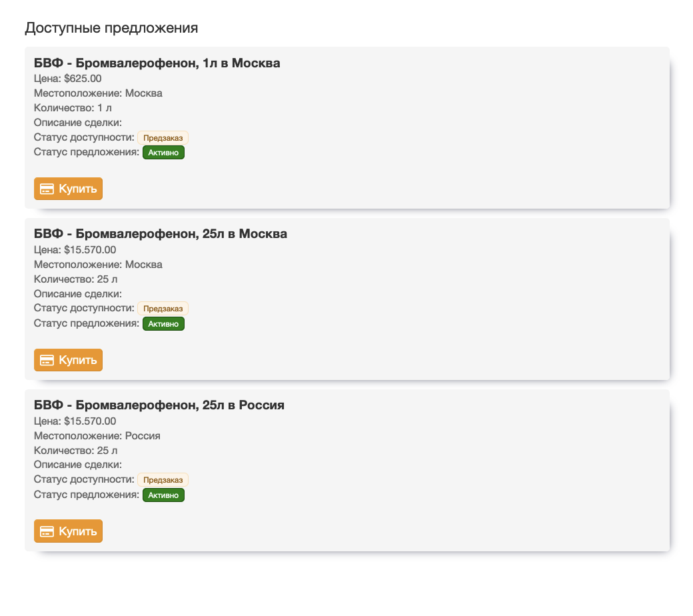Open the Бромвалерофенон, 25л в Москва title

(x=160, y=234)
